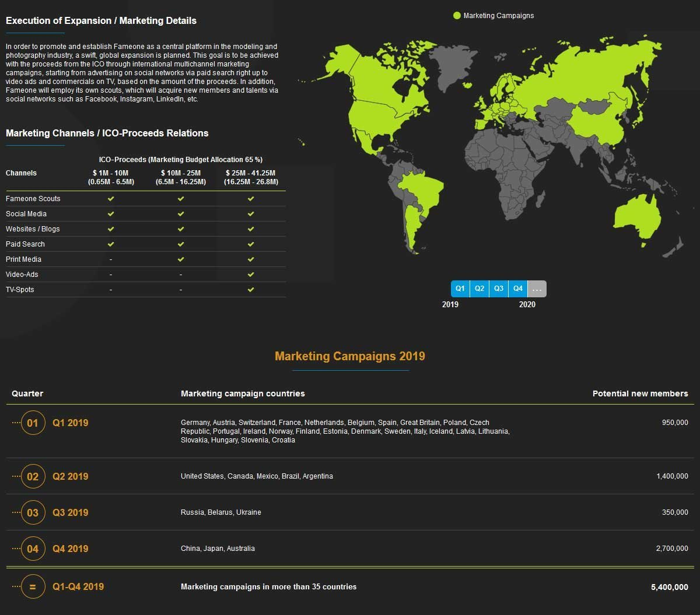This screenshot has height=615, width=700.
Task: Click the Social Media checkmark under $25M-41.25M
Action: point(251,214)
